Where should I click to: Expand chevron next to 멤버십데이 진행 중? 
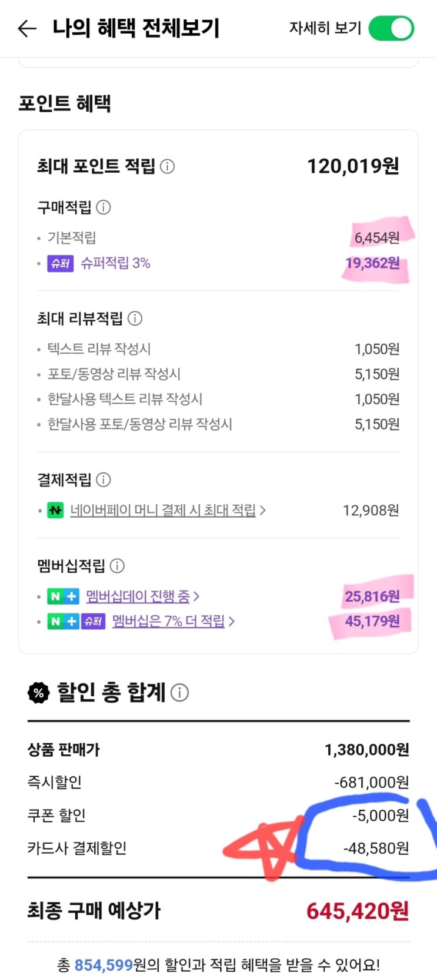[196, 596]
